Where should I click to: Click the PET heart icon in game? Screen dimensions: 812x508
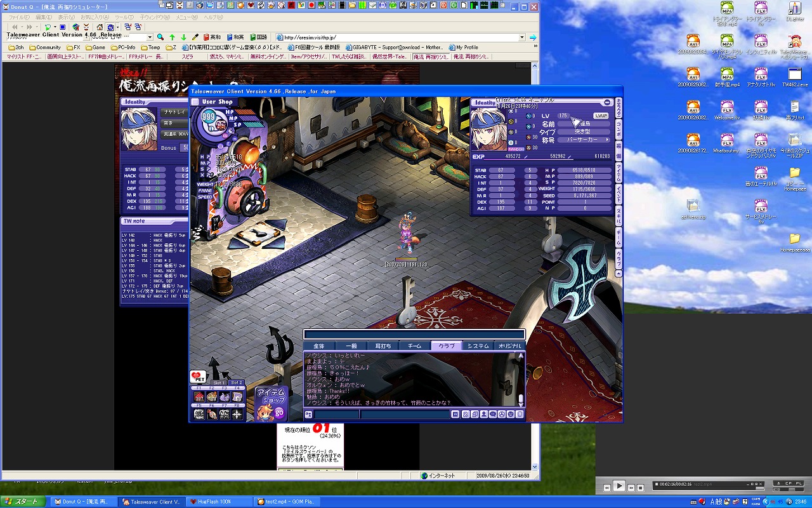[199, 377]
